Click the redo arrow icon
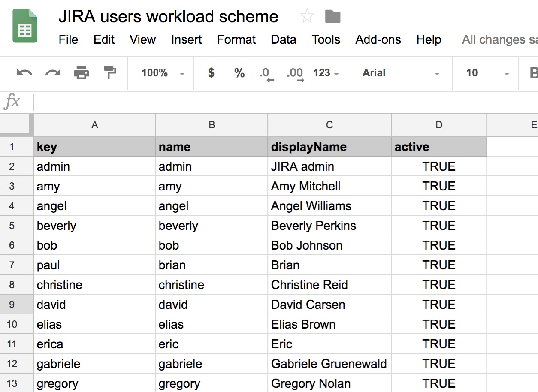 [53, 73]
